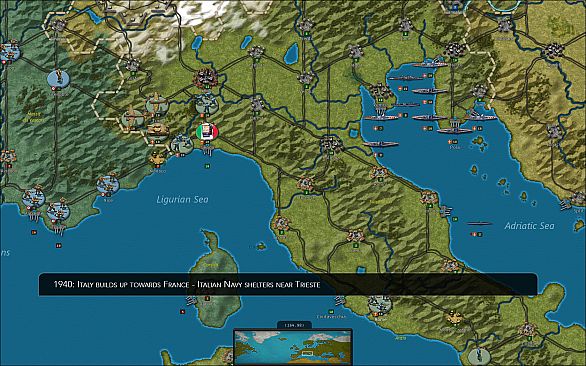The height and width of the screenshot is (366, 586).
Task: Click the Bologna city hex
Action: click(x=331, y=143)
